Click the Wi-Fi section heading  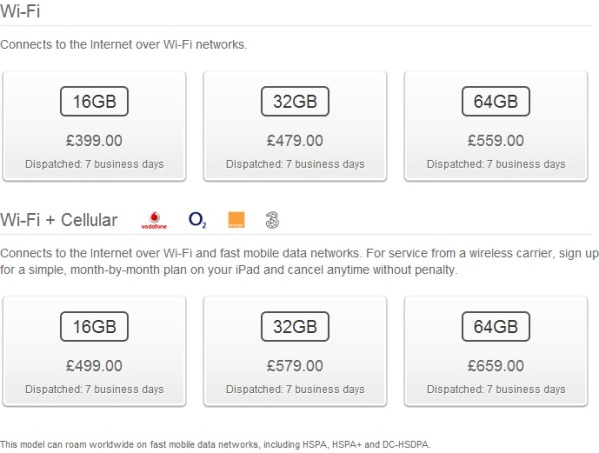[x=20, y=11]
